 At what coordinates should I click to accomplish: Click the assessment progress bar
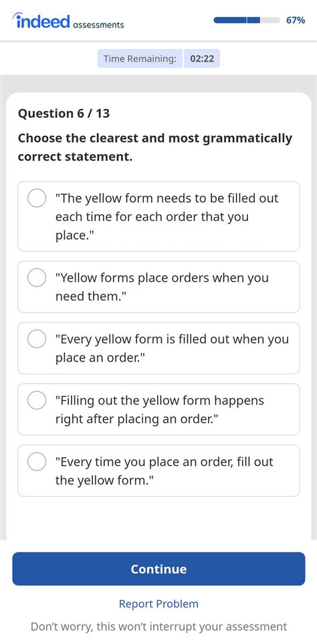[x=247, y=20]
